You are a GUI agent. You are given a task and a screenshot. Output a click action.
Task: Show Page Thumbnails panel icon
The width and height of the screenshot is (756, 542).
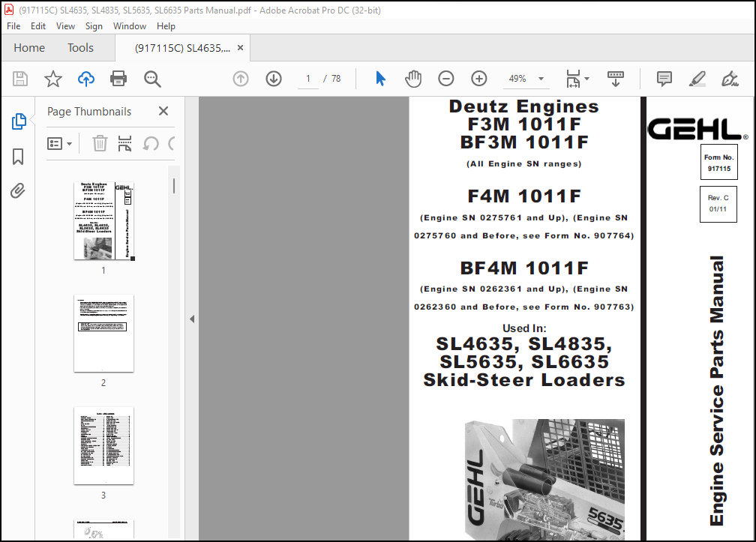pos(18,121)
